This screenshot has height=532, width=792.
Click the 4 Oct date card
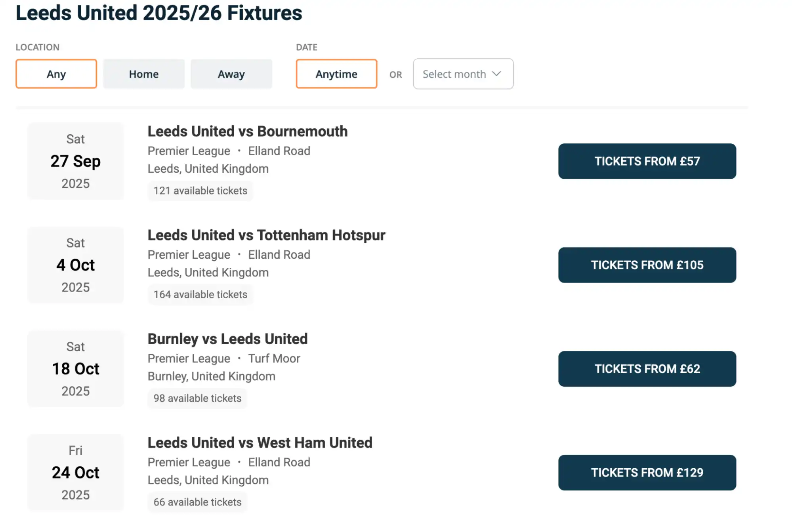pyautogui.click(x=75, y=265)
